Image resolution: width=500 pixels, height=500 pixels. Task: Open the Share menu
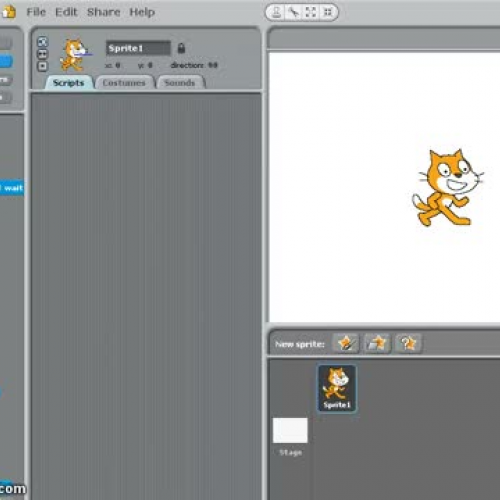click(103, 12)
